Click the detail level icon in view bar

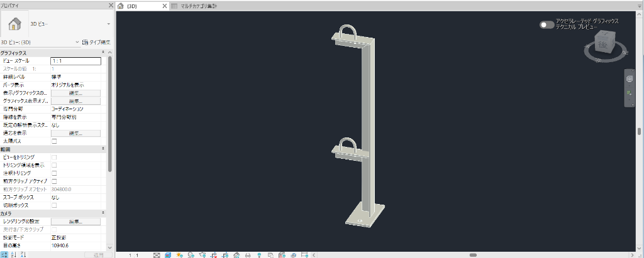pos(157,255)
